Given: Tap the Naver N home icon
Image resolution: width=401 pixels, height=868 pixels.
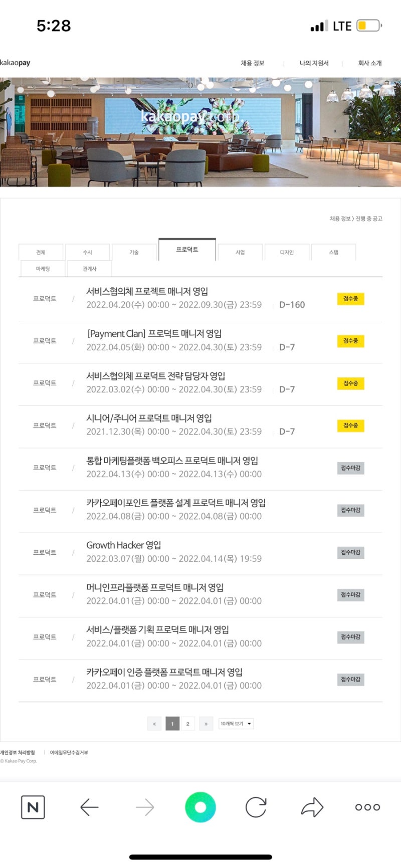Looking at the screenshot, I should tap(33, 807).
